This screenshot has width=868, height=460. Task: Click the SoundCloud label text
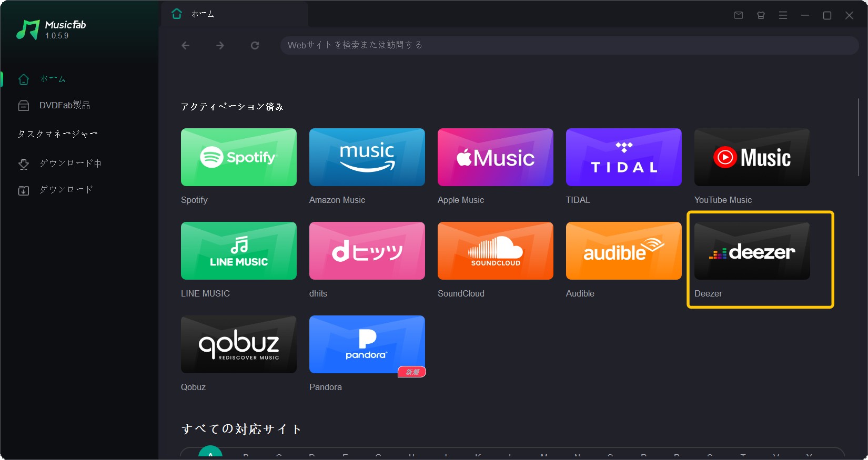461,293
